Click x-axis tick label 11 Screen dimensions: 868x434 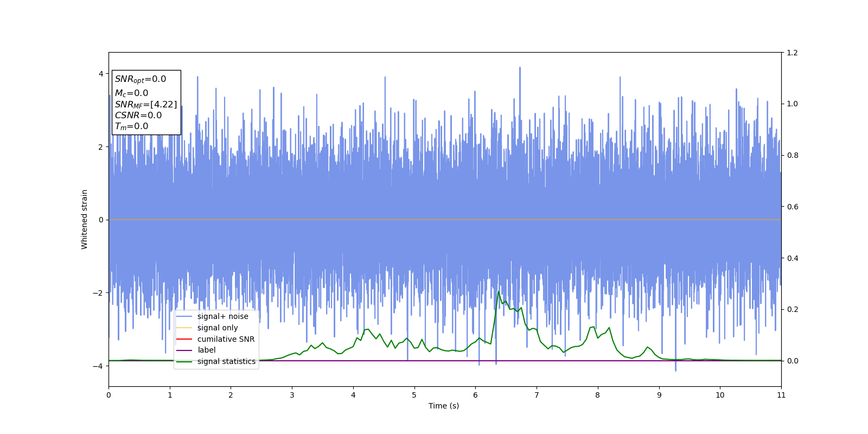pyautogui.click(x=781, y=395)
